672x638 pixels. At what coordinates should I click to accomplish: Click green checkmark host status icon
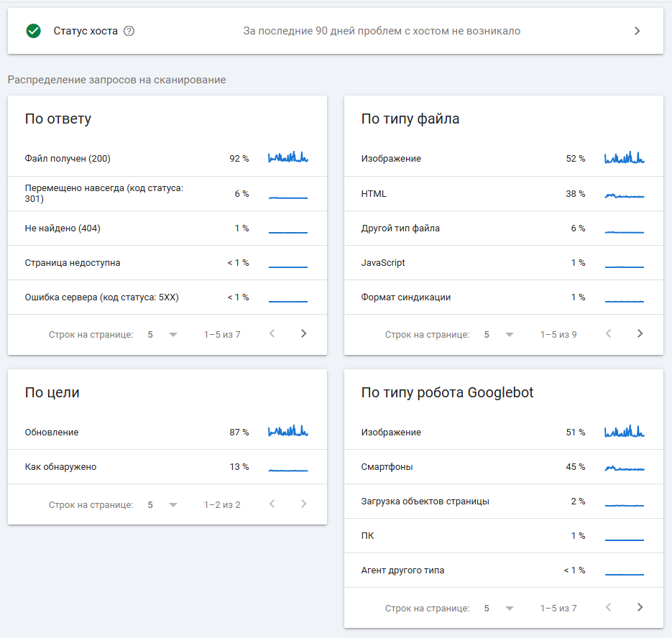click(33, 31)
